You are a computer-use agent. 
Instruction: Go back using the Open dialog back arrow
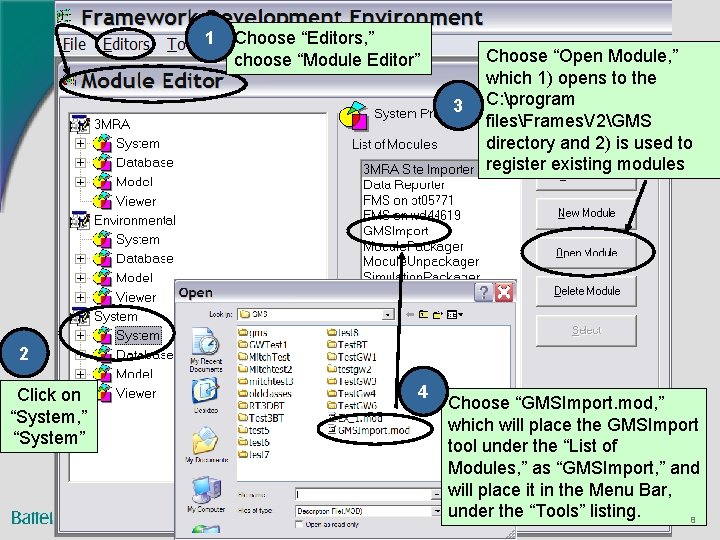(x=410, y=315)
